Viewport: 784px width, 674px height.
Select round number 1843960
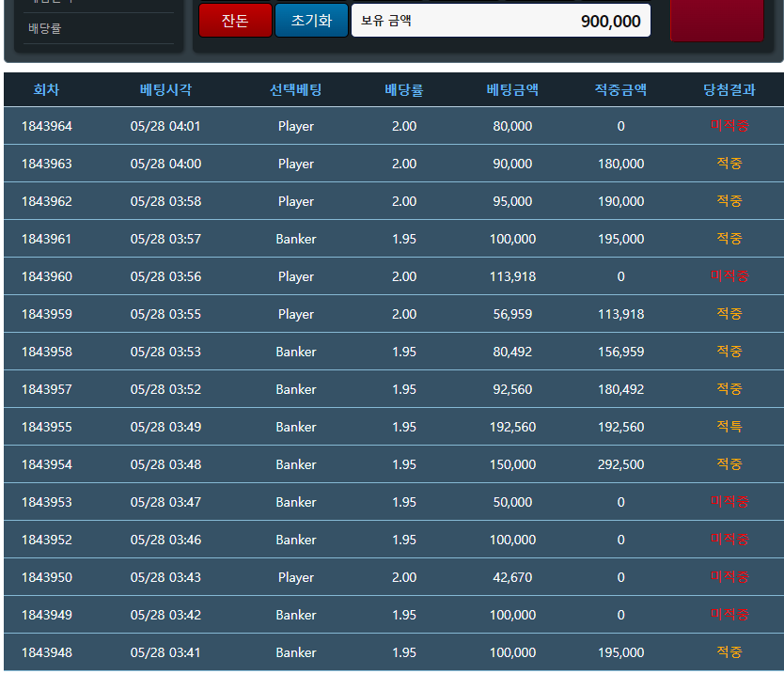[46, 276]
